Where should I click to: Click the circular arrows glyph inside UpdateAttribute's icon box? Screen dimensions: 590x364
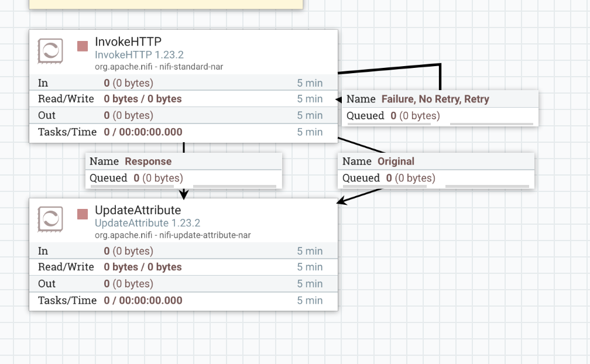point(50,219)
